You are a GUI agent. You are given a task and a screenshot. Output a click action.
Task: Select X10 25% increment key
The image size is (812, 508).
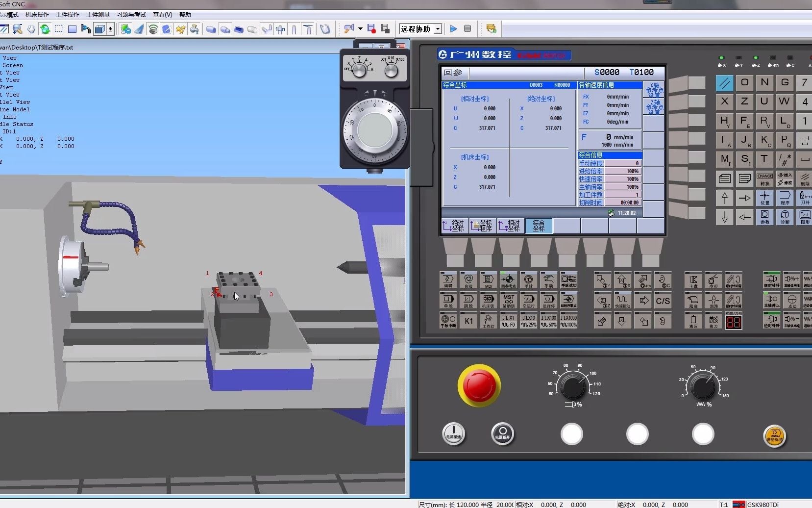(x=529, y=321)
